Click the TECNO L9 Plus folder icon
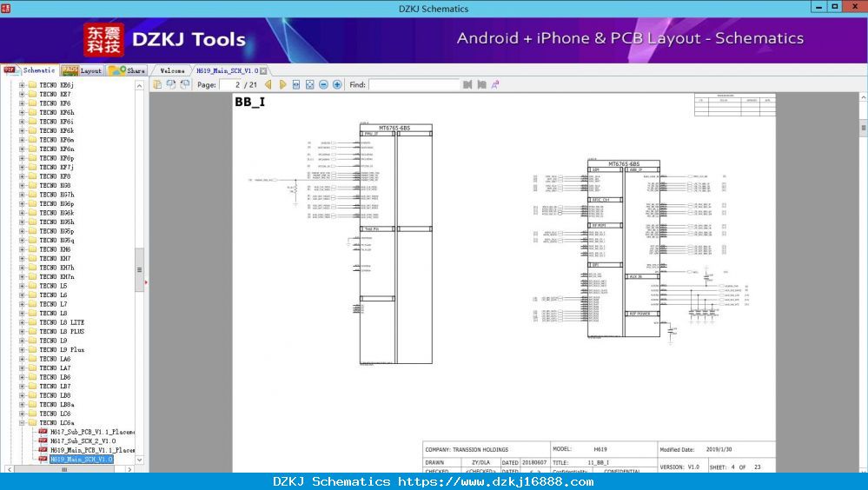 click(x=32, y=350)
